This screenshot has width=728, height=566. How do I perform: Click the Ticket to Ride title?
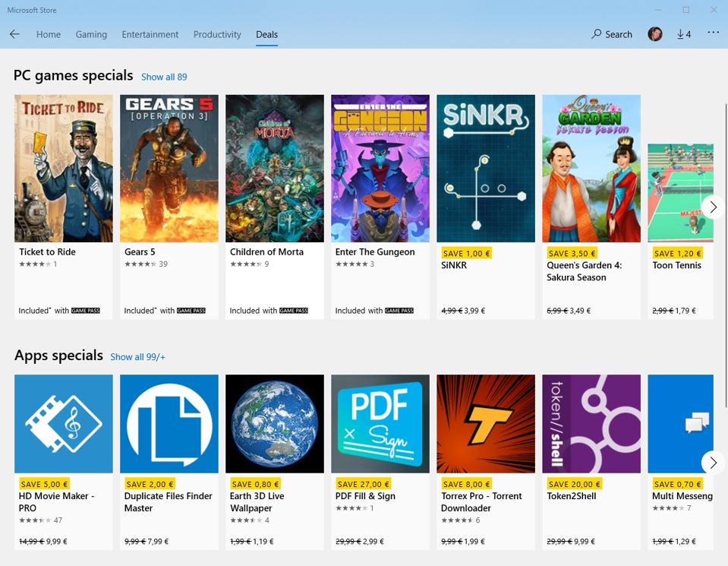(x=47, y=252)
